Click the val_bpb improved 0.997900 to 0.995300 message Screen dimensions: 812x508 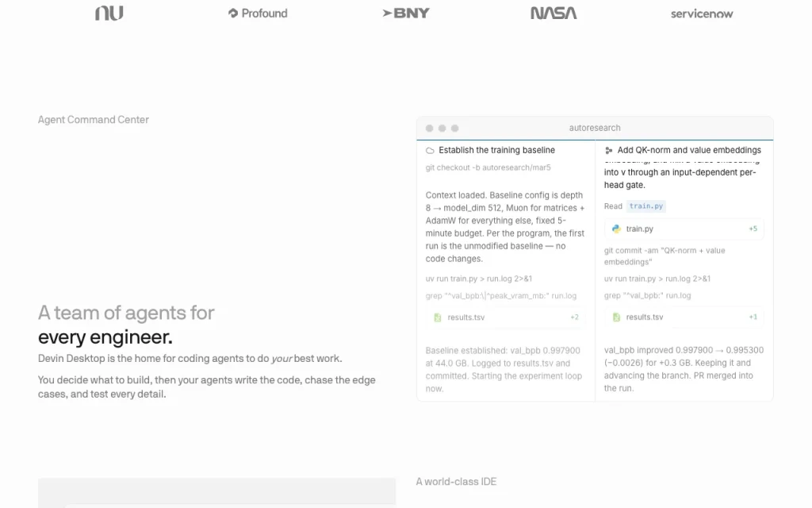coord(684,369)
